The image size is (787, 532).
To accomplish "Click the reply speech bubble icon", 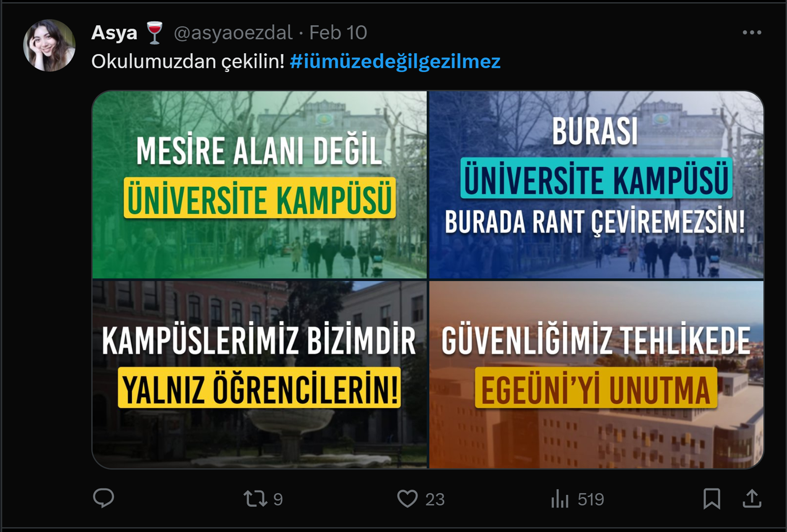I will [103, 498].
